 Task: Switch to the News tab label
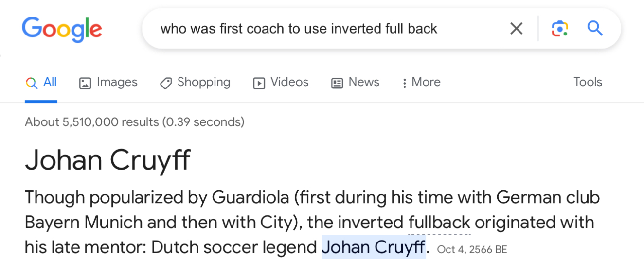(364, 82)
